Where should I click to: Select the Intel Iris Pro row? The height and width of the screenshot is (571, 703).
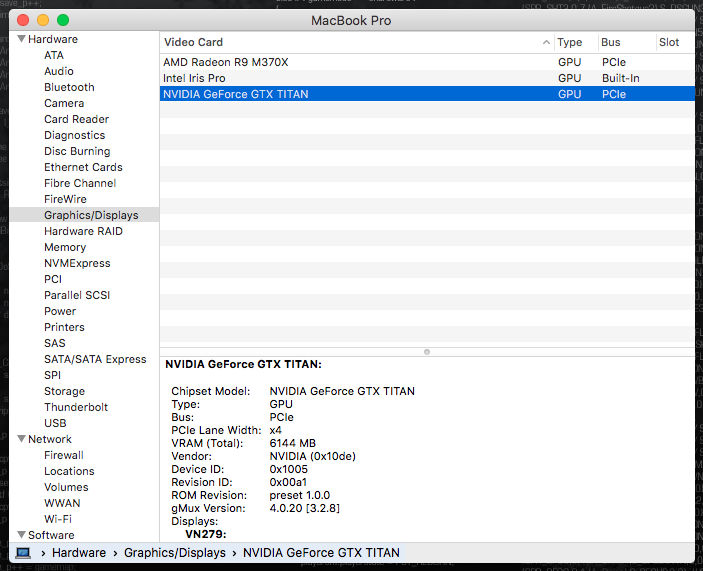click(x=427, y=78)
